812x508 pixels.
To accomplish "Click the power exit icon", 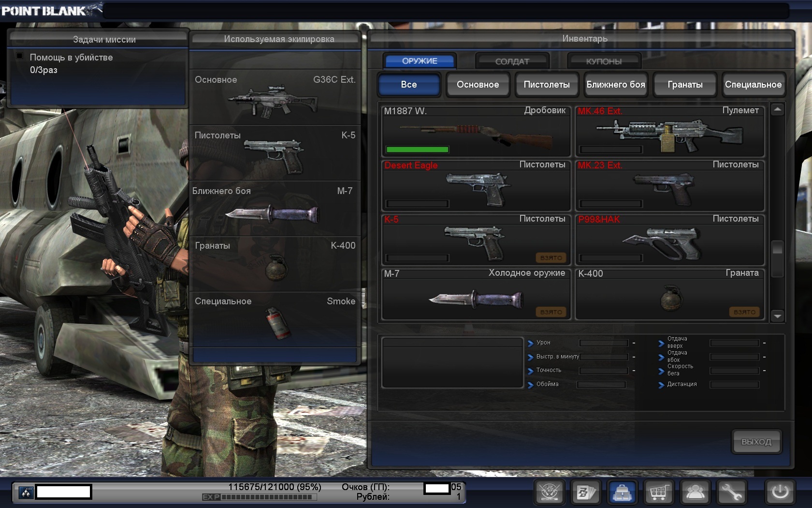I will tap(780, 493).
